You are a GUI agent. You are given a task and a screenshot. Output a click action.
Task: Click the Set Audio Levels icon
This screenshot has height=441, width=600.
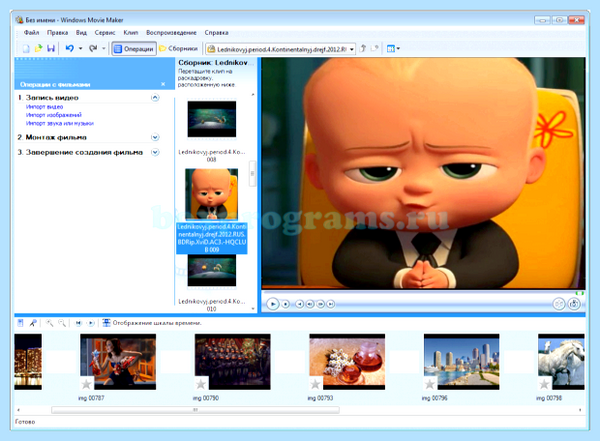click(21, 323)
